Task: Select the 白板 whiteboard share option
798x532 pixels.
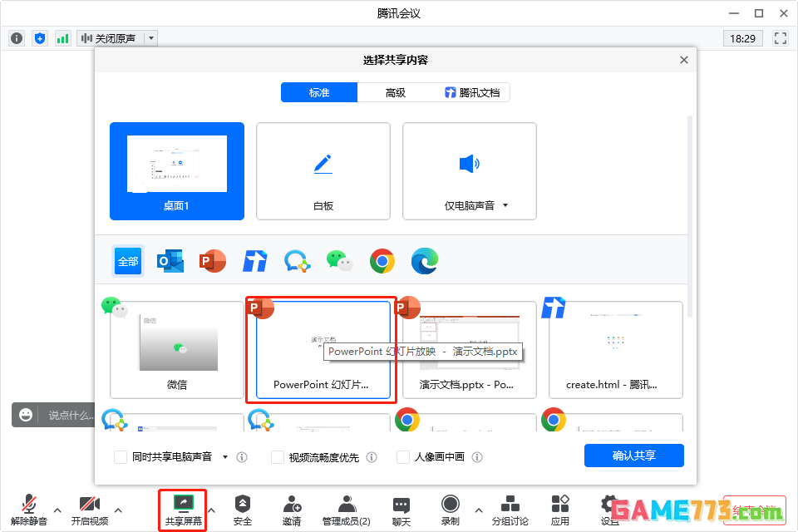Action: coord(323,171)
